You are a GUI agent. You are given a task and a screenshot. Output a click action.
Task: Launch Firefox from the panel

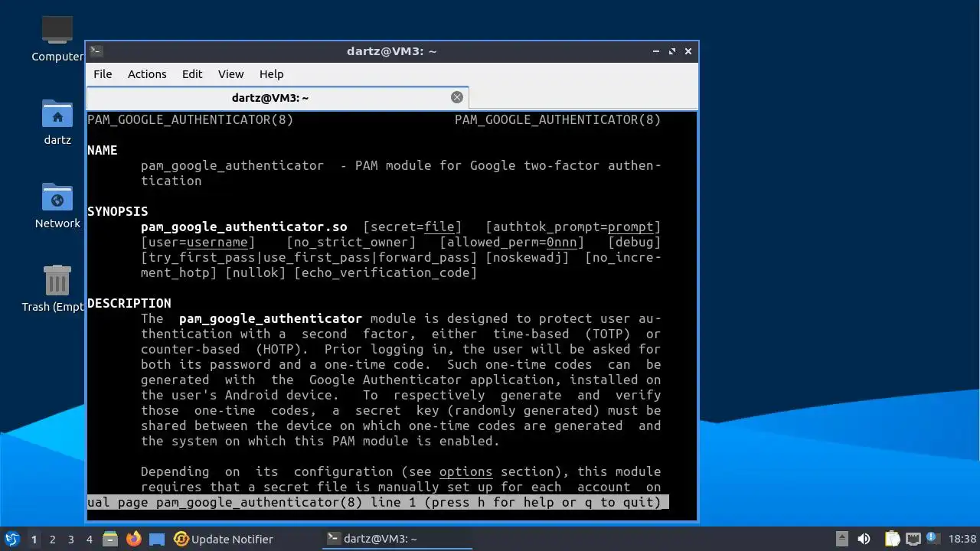(134, 539)
